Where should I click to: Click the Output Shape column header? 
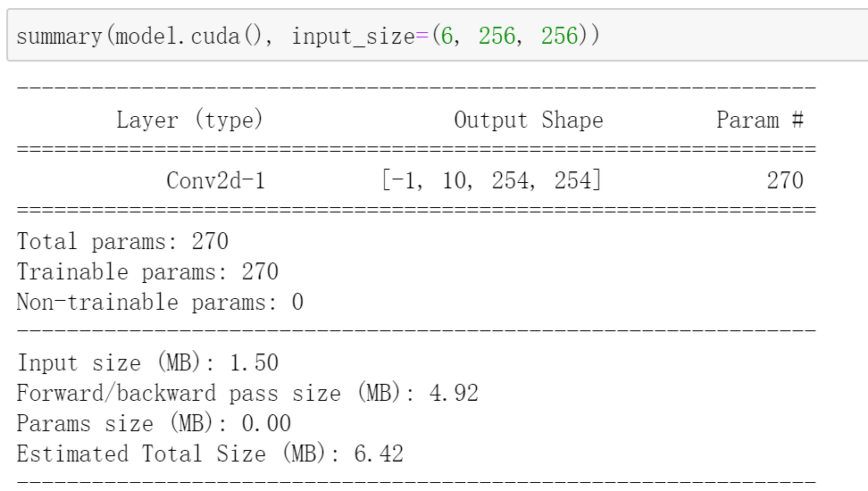(x=529, y=121)
